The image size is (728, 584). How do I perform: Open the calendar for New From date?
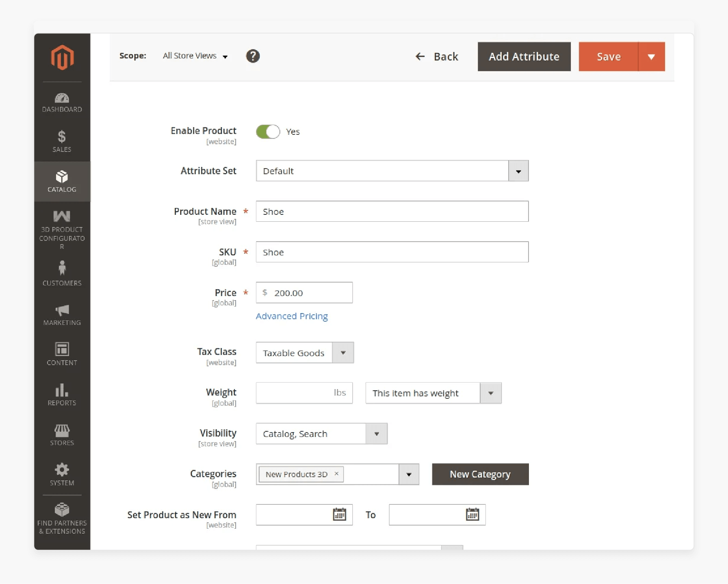pyautogui.click(x=339, y=515)
